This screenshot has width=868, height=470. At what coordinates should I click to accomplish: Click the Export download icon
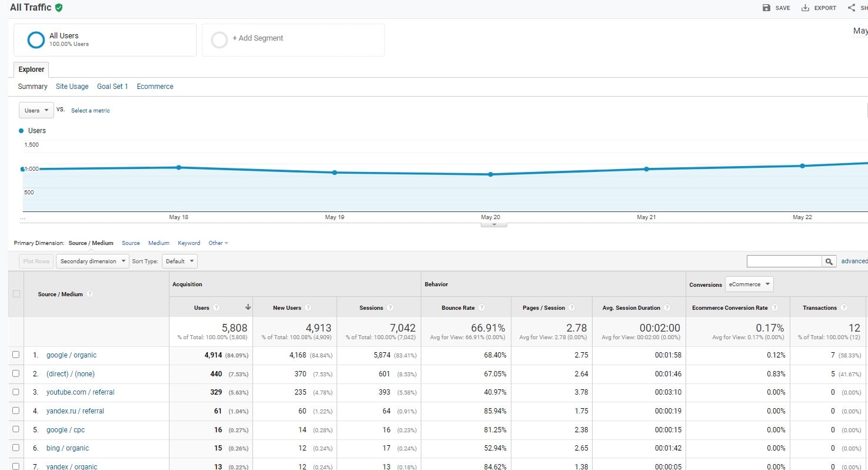click(x=804, y=8)
